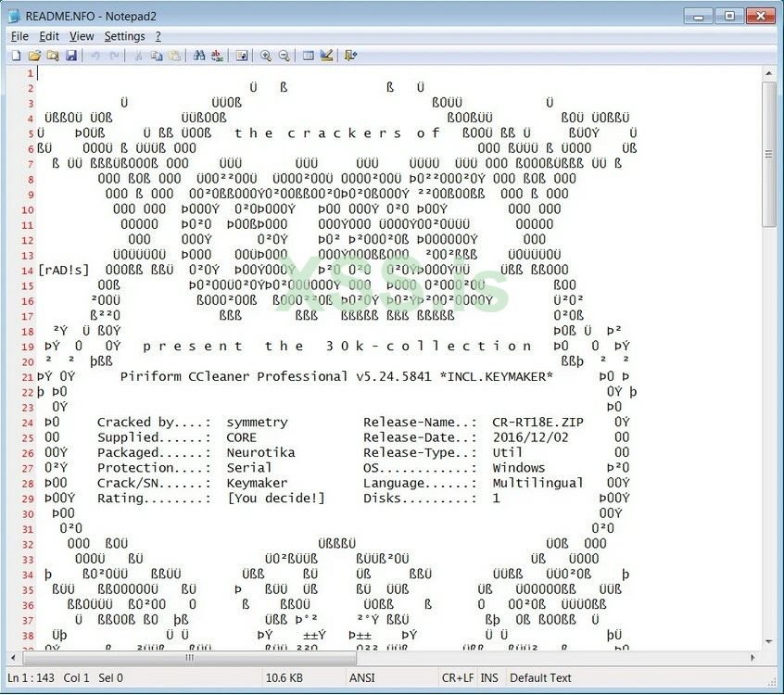The width and height of the screenshot is (784, 695).
Task: Click 'CR+LF' line ending in status bar
Action: click(457, 678)
